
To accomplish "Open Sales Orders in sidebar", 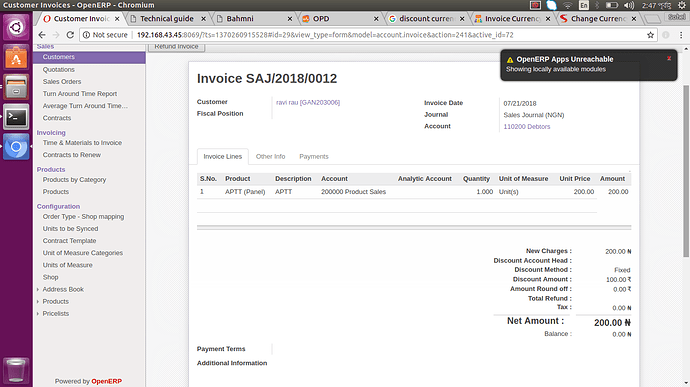I will click(x=62, y=81).
